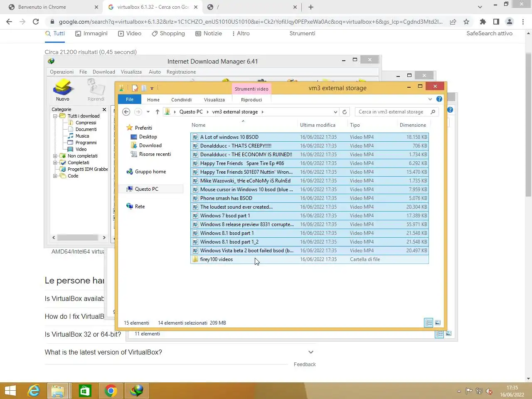532x399 pixels.
Task: Click IDM categories horizontal scrollbar
Action: (78, 238)
